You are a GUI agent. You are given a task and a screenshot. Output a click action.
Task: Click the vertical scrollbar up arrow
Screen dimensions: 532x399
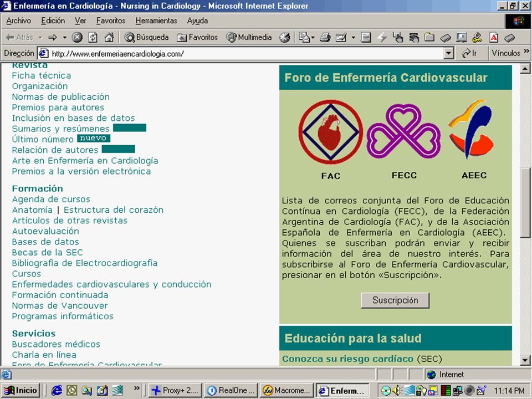(525, 69)
